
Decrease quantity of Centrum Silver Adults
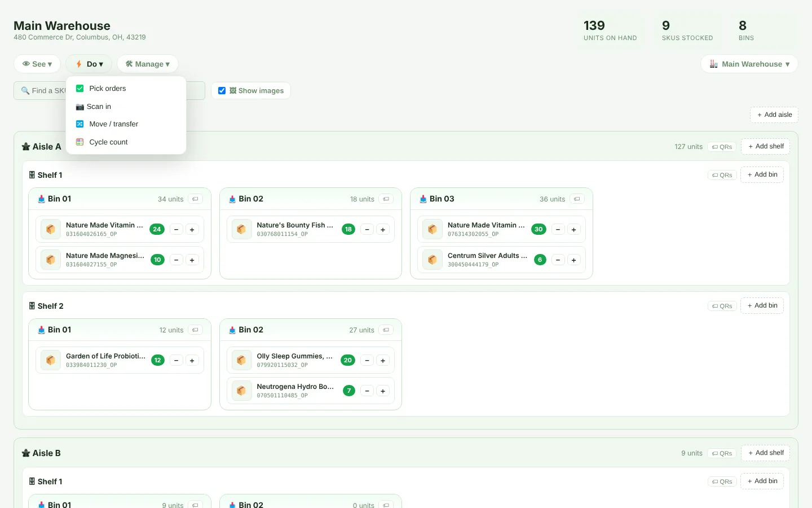pos(558,260)
